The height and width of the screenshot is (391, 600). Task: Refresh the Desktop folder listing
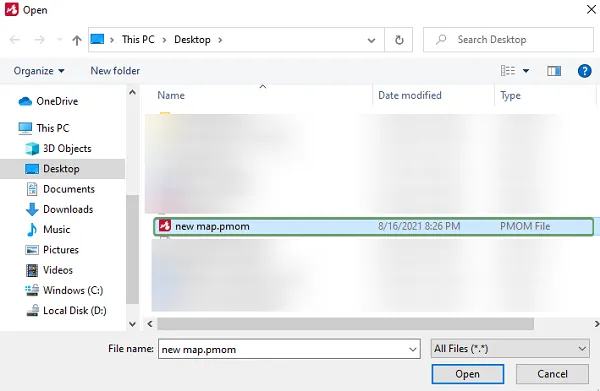point(399,40)
